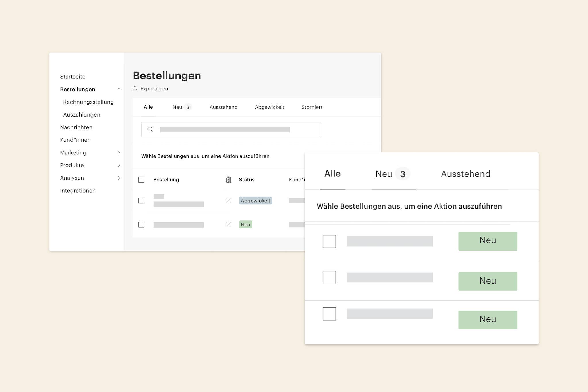Click the Shopify bag column icon
The image size is (588, 392).
[228, 180]
